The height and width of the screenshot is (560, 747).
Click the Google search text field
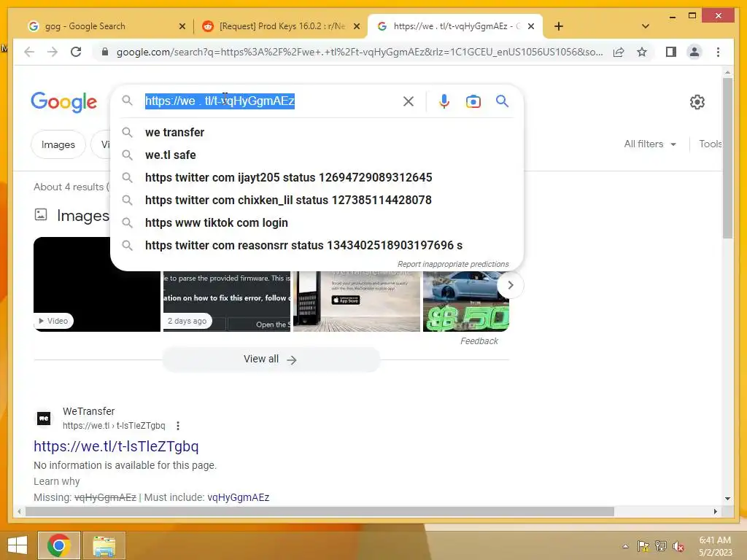(x=269, y=101)
